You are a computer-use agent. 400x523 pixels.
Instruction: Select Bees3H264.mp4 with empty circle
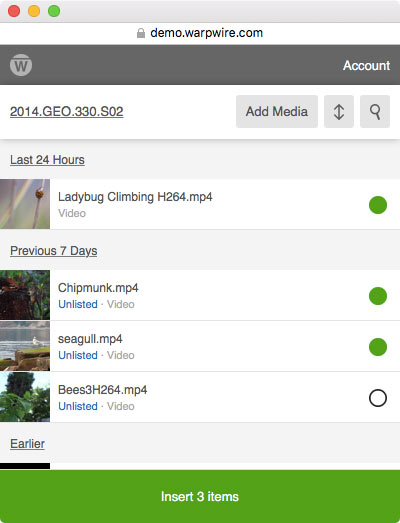[378, 398]
